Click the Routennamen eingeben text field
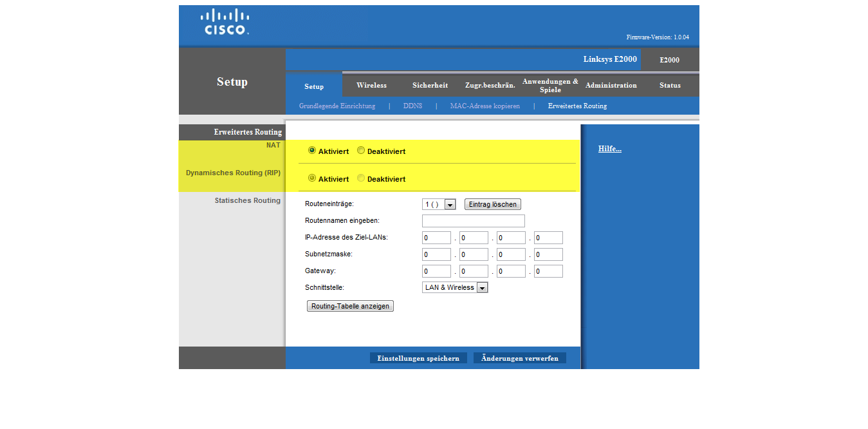The height and width of the screenshot is (429, 868). pyautogui.click(x=473, y=221)
